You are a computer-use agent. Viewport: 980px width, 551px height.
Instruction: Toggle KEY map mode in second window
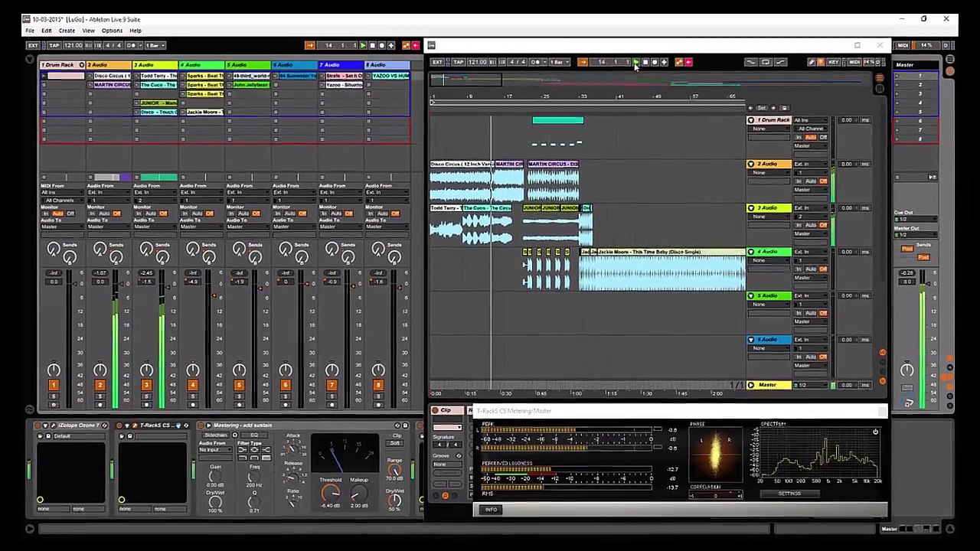click(x=835, y=63)
